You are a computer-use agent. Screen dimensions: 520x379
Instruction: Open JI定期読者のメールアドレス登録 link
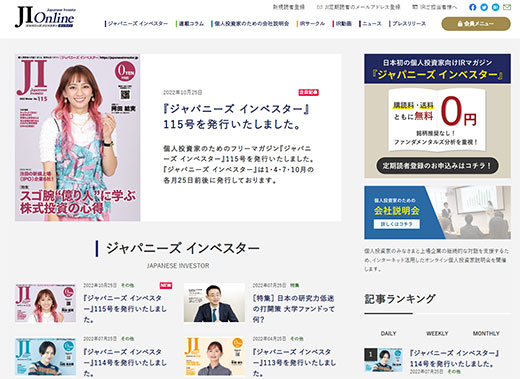(x=358, y=7)
